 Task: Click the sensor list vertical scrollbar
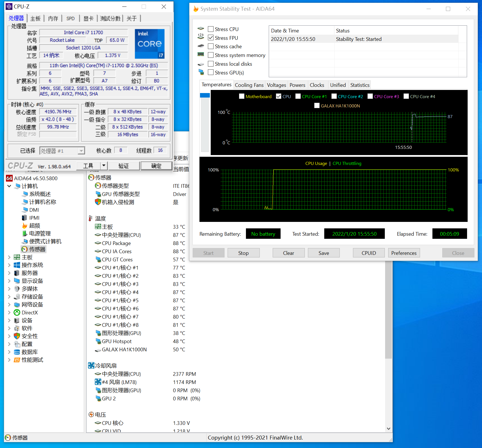pos(388,310)
